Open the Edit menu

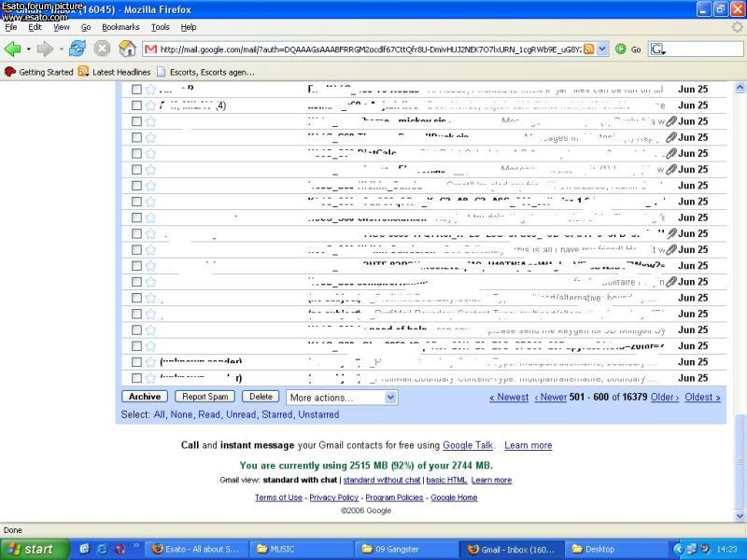tap(35, 27)
